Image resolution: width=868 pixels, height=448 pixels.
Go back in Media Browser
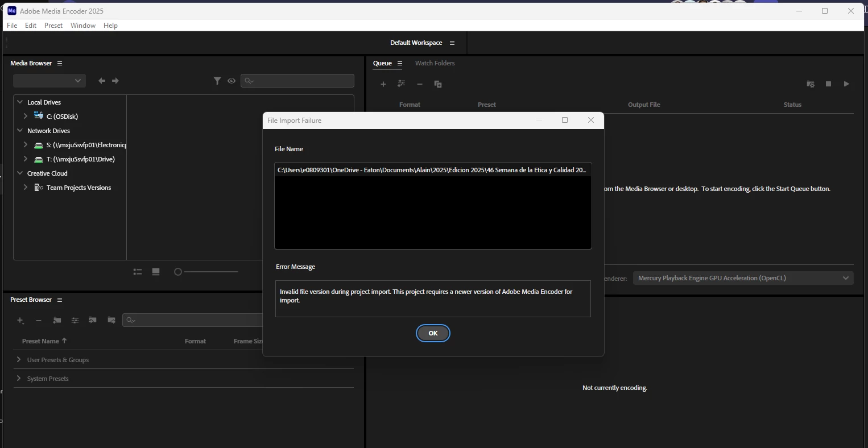102,81
